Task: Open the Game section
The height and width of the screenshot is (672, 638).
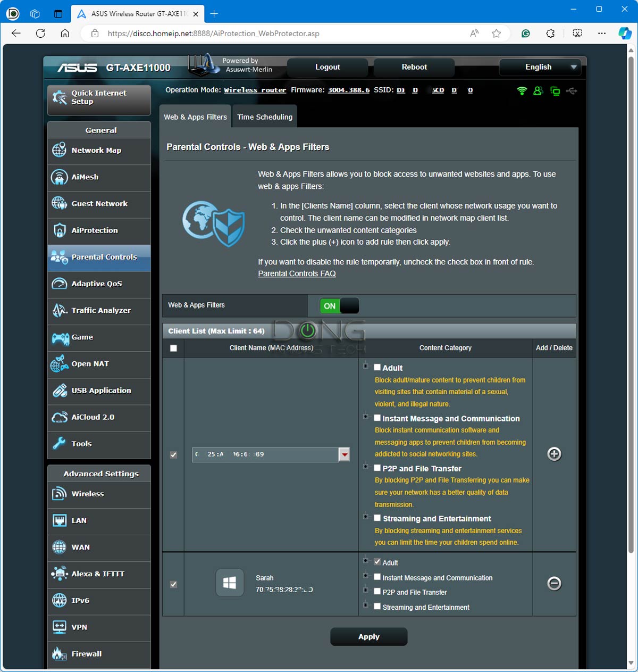Action: 99,337
